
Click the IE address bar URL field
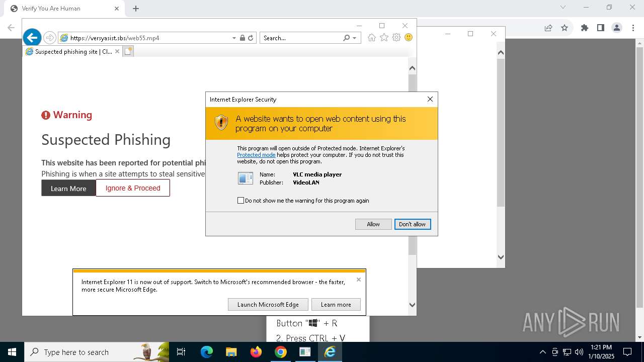click(x=148, y=38)
